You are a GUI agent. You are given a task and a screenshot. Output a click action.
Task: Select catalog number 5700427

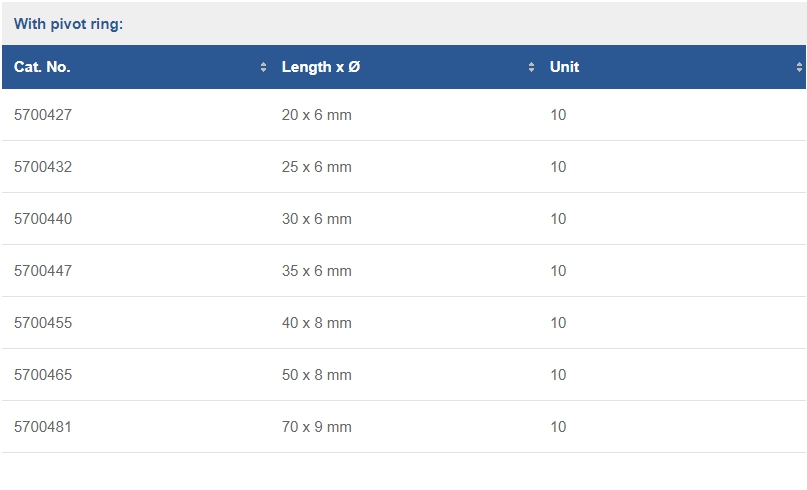point(43,115)
